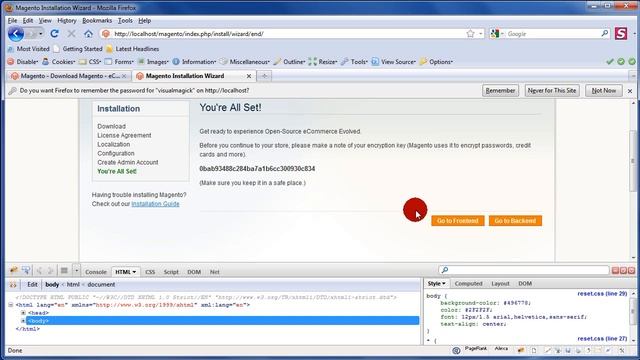This screenshot has width=640, height=360.
Task: Open Firebug in a new window icon
Action: tap(623, 271)
